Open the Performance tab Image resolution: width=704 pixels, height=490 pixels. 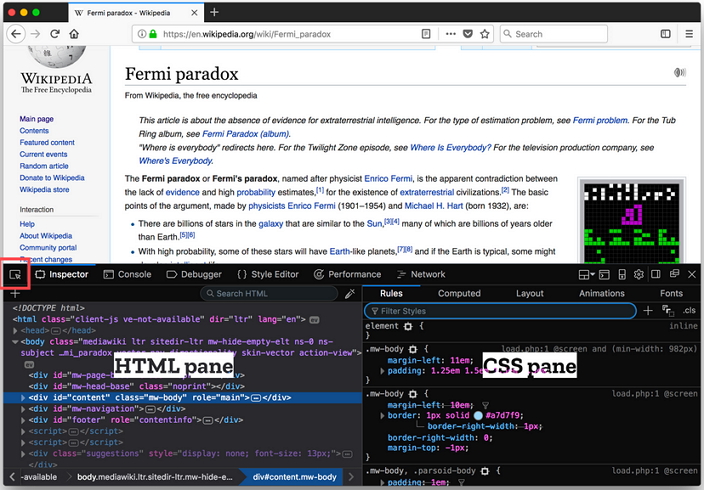tap(348, 274)
